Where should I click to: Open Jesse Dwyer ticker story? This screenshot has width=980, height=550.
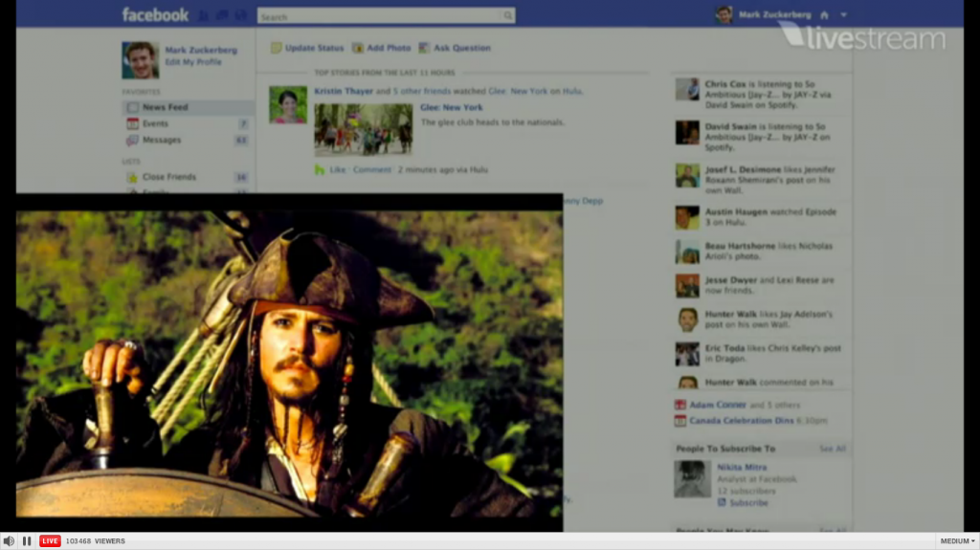(x=761, y=285)
